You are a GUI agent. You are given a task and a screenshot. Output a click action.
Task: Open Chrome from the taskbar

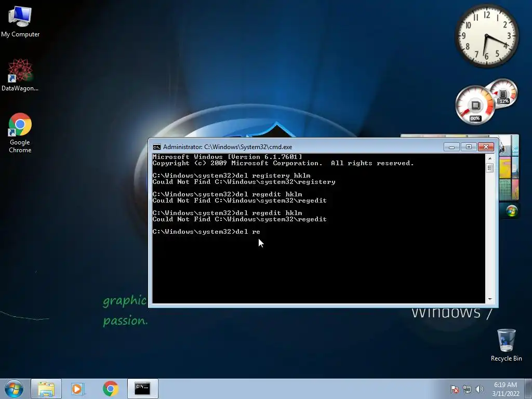click(x=110, y=389)
